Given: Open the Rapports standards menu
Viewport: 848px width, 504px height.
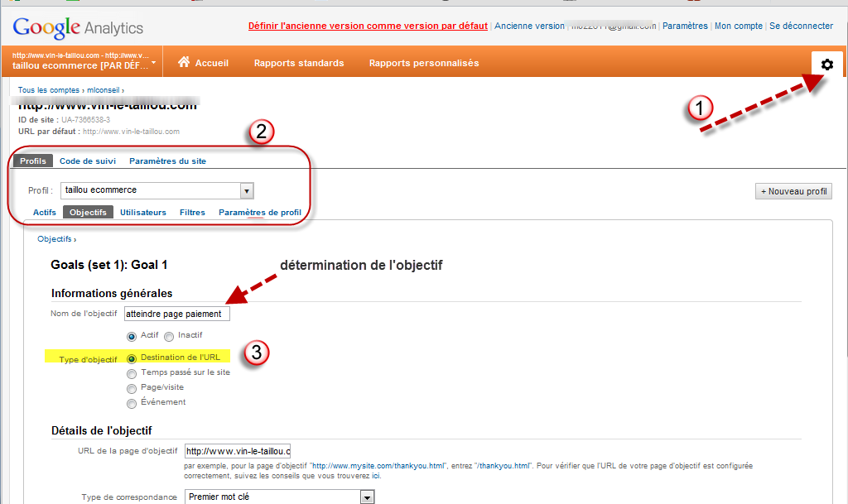Looking at the screenshot, I should pos(299,63).
